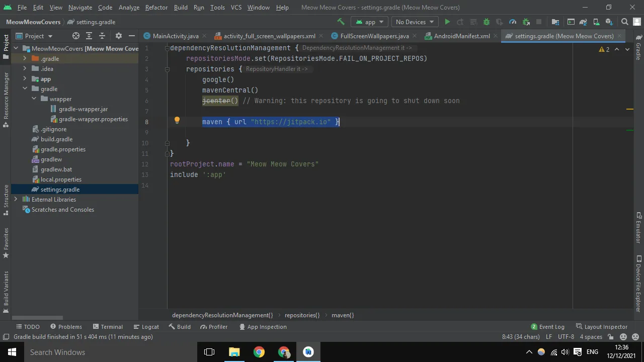Hide the Project panel with minus icon

coord(132,36)
